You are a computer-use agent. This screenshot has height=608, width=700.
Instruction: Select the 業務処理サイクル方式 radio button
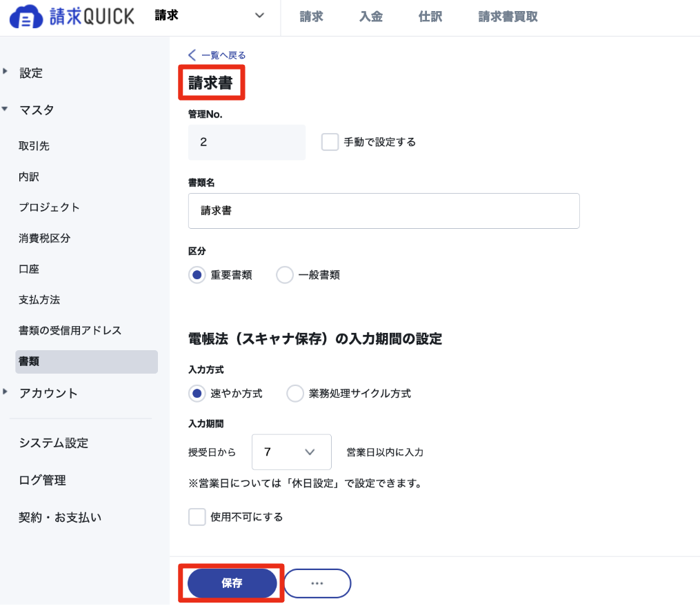(x=295, y=394)
